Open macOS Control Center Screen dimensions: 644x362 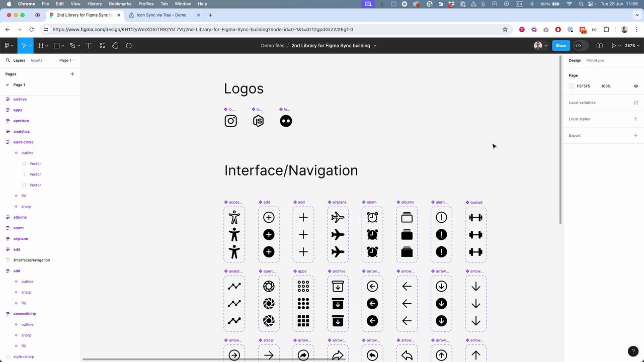[592, 4]
